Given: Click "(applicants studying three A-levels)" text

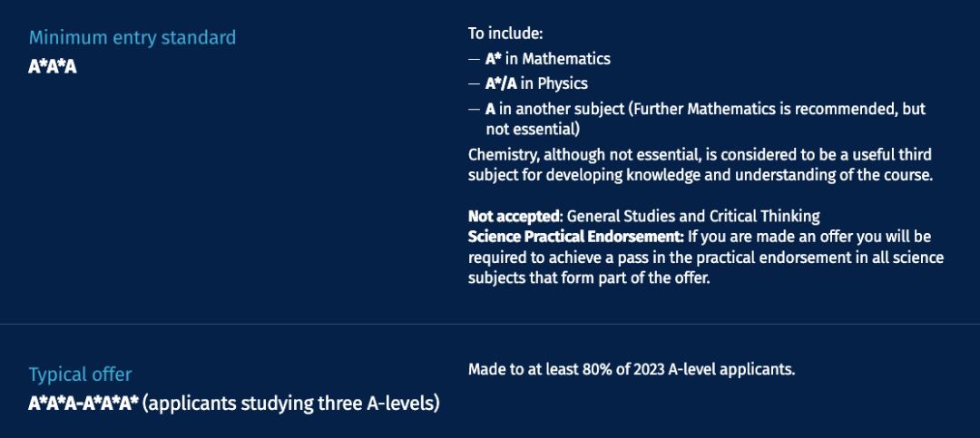Looking at the screenshot, I should pos(291,404).
